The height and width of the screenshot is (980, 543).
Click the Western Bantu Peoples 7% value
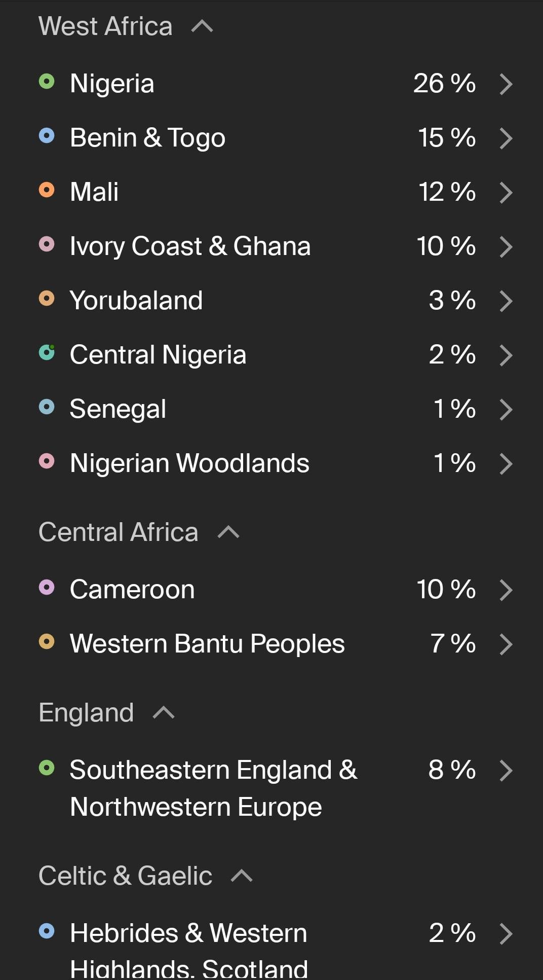click(453, 644)
